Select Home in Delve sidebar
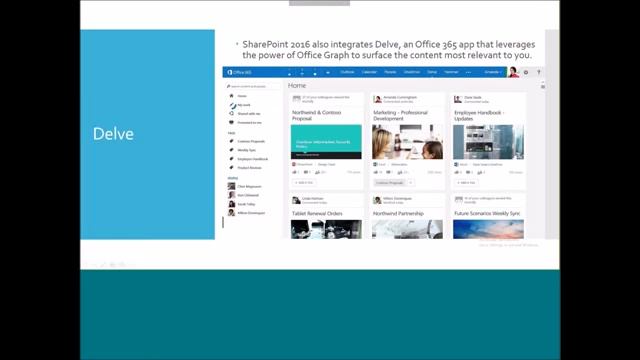Image resolution: width=640 pixels, height=360 pixels. 242,96
